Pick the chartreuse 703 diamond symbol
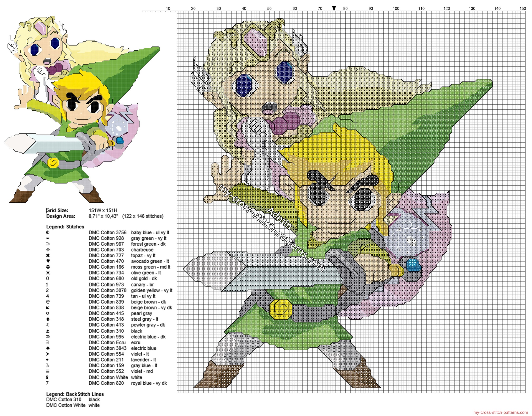This screenshot has width=532, height=416. click(48, 250)
